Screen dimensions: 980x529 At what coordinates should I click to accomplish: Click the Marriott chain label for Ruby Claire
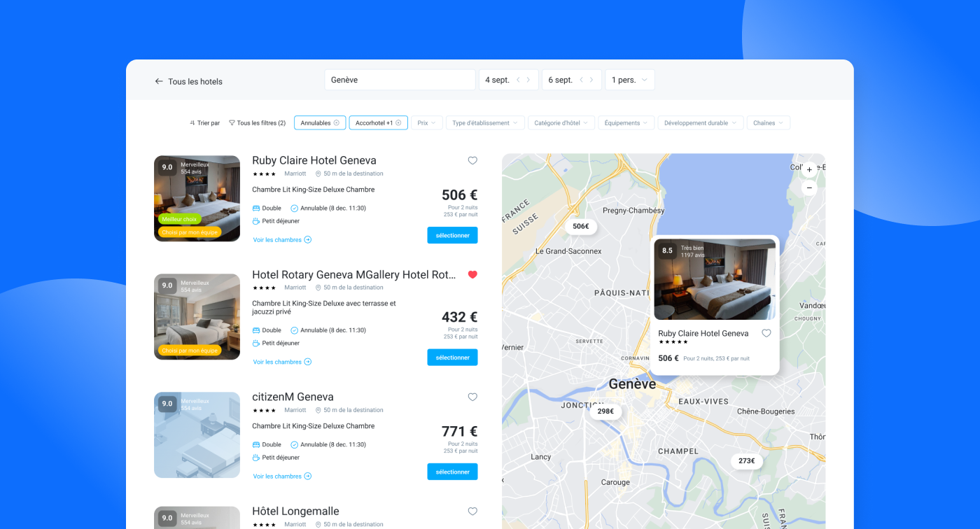[295, 174]
